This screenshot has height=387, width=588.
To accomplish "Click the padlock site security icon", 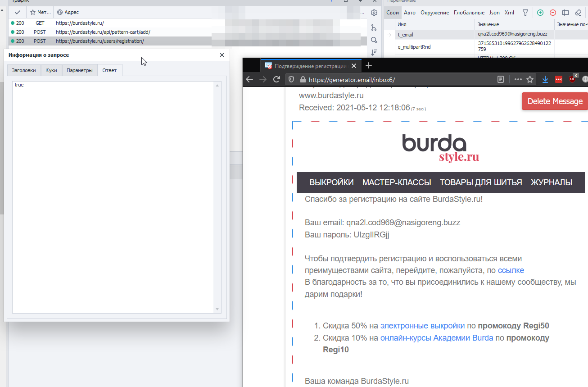I will [x=303, y=79].
